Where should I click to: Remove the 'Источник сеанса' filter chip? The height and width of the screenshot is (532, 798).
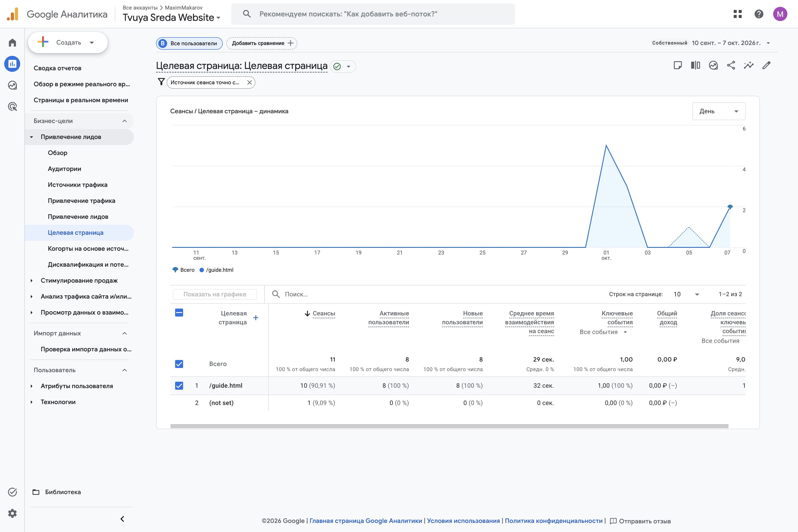(249, 82)
